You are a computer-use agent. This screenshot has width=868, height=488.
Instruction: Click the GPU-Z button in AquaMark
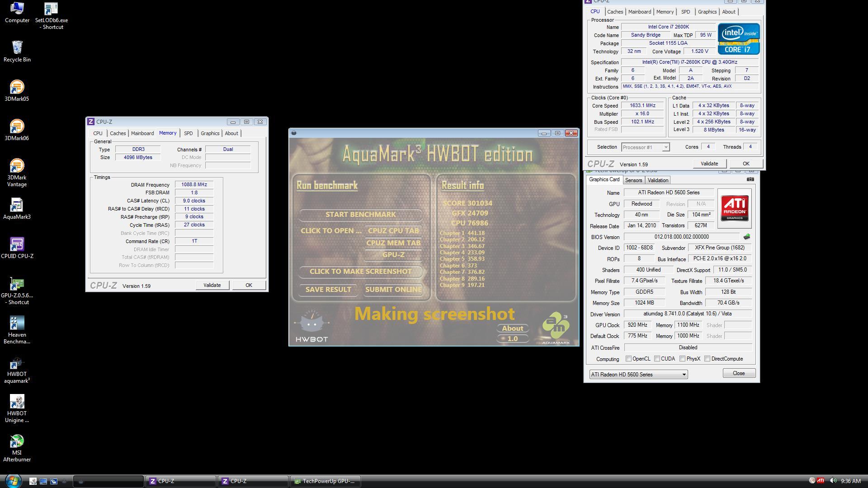click(x=393, y=255)
